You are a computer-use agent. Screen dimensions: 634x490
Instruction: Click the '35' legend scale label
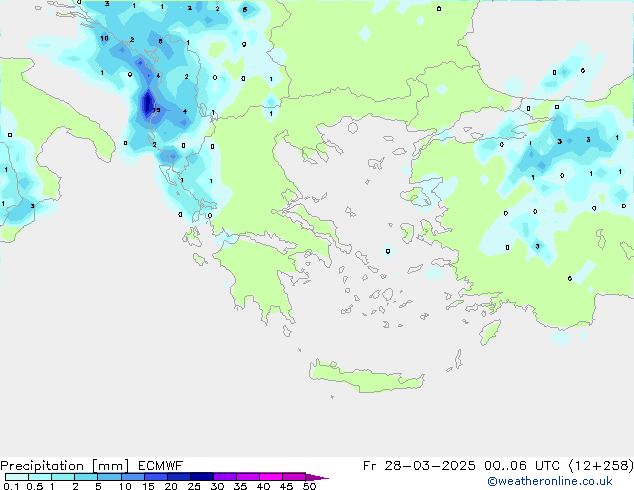point(240,486)
